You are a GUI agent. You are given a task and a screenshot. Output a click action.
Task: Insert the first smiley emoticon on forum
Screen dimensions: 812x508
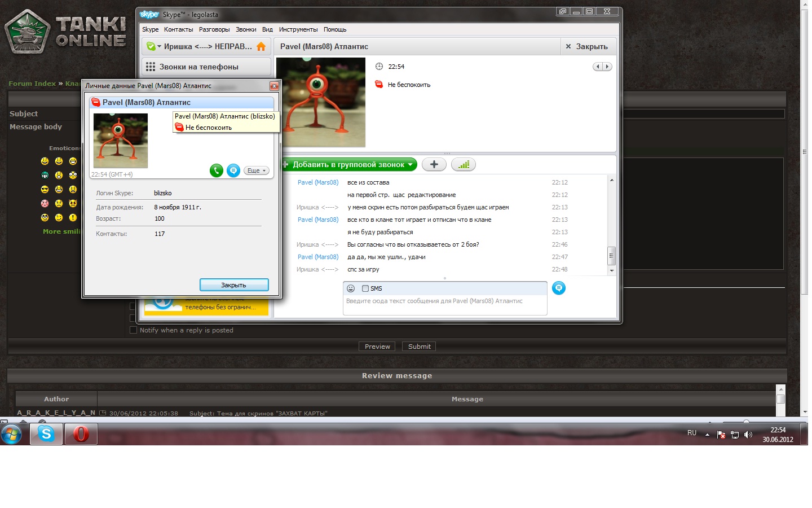[x=45, y=161]
